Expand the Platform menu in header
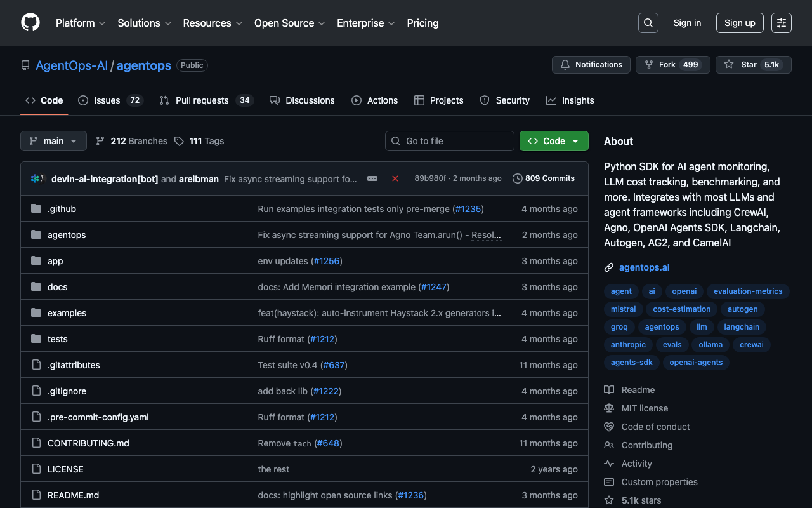The image size is (812, 508). tap(81, 23)
